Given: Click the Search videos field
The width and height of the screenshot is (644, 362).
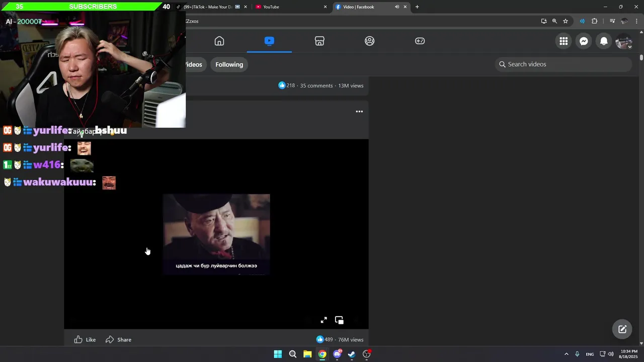Looking at the screenshot, I should 563,64.
